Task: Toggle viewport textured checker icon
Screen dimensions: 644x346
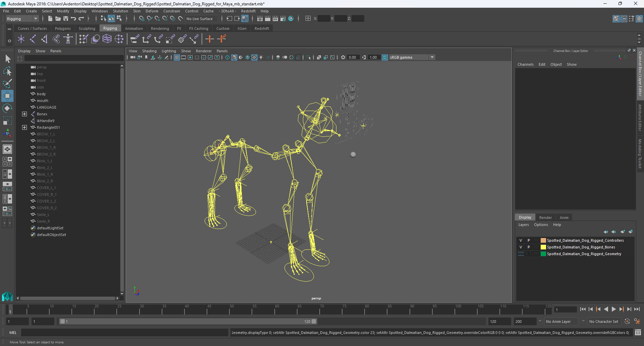Action: point(254,57)
